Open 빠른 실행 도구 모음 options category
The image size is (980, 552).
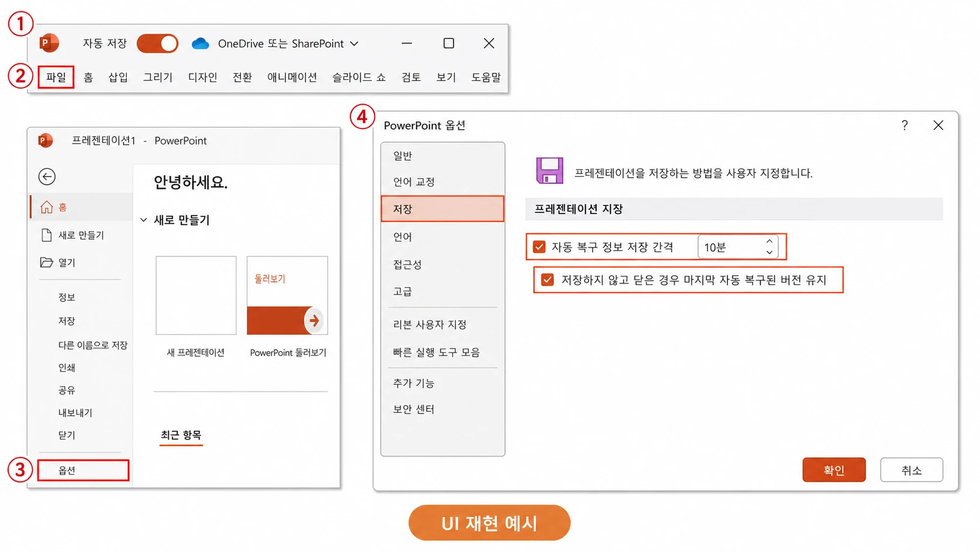pos(436,352)
